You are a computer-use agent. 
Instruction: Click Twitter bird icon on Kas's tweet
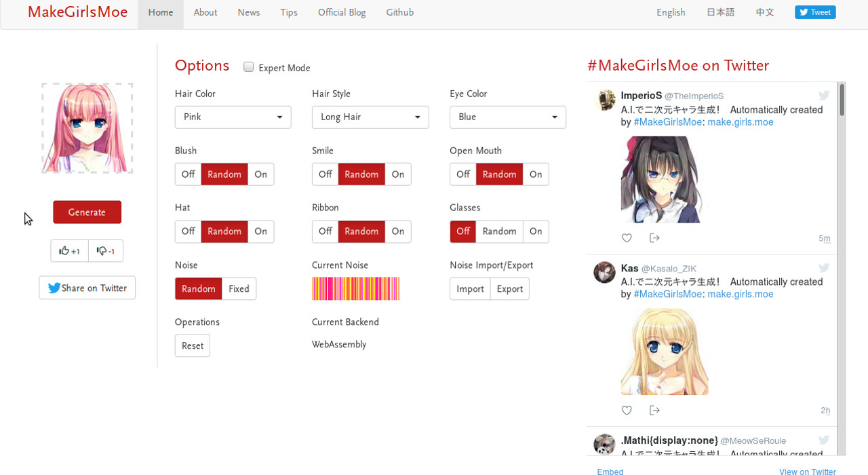pos(823,269)
